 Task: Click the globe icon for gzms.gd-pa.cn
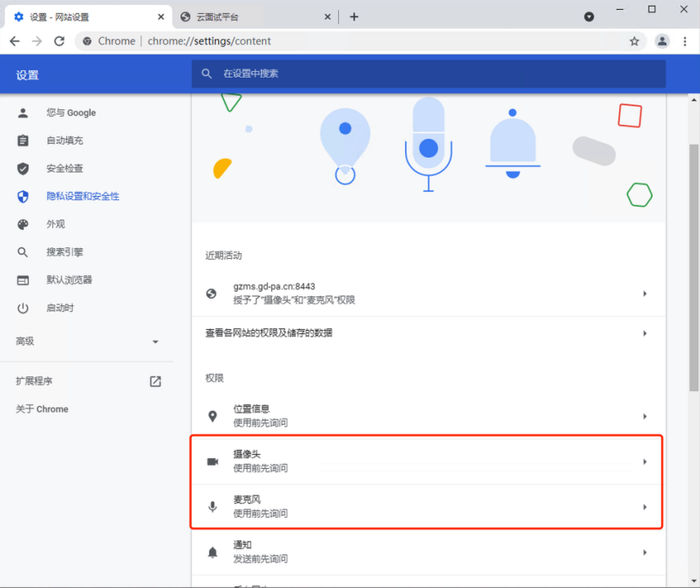point(212,293)
